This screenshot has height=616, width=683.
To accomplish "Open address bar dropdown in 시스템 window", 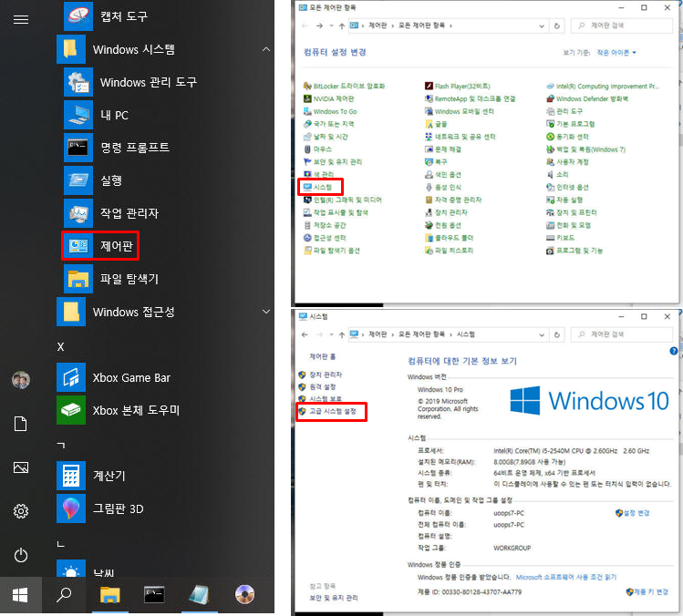I will tap(542, 334).
